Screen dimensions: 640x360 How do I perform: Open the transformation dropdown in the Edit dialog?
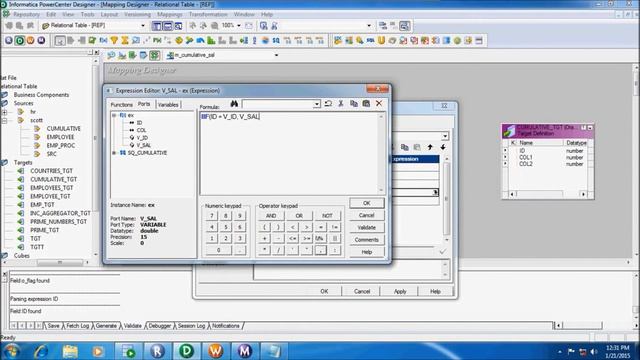pyautogui.click(x=445, y=136)
